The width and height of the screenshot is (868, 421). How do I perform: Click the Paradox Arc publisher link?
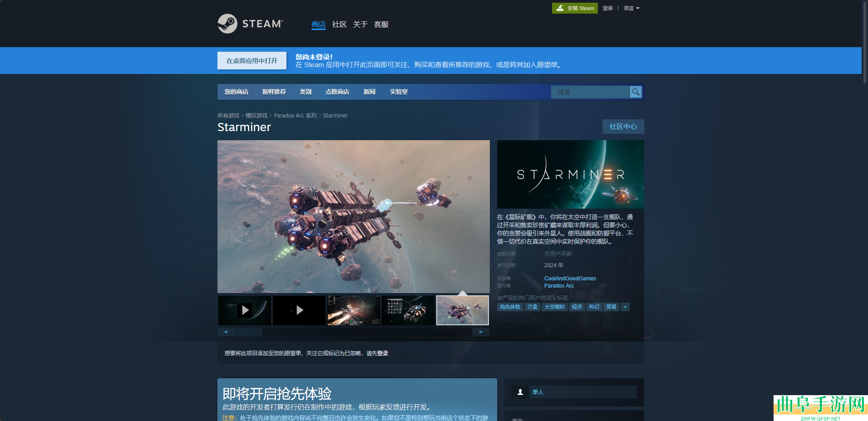(559, 286)
